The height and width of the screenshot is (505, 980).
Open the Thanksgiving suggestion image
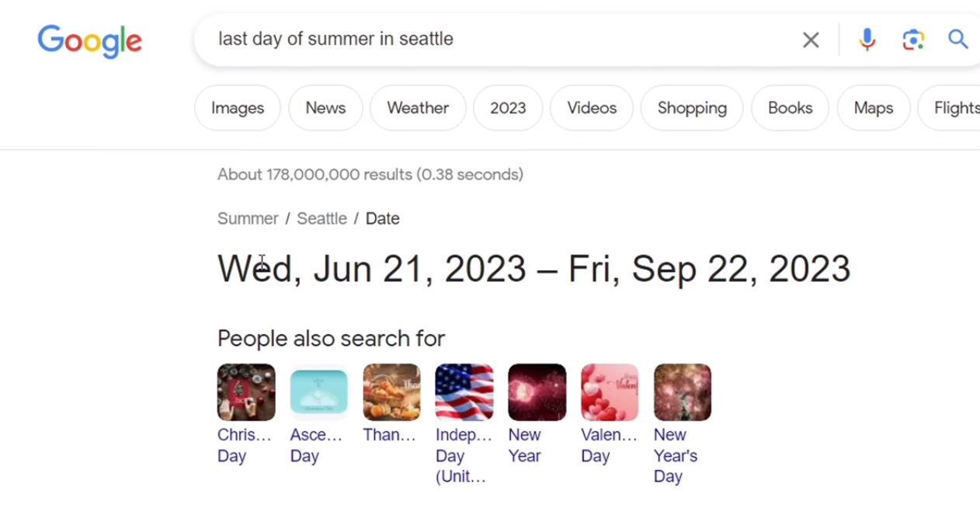click(x=391, y=392)
